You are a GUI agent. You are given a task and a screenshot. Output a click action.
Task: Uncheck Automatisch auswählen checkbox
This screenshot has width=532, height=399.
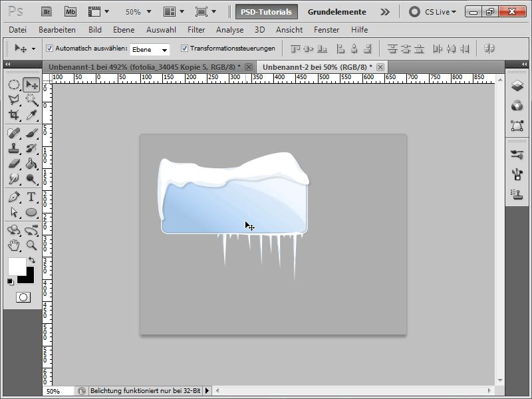click(x=49, y=48)
